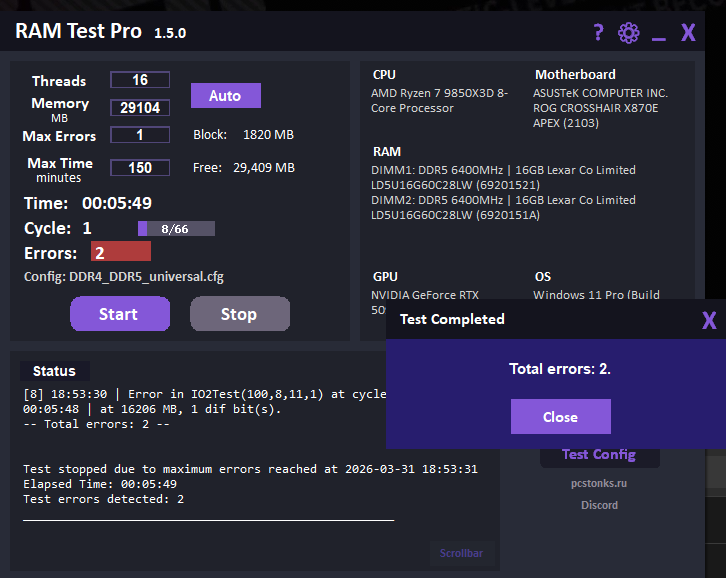Click 'Elapsed Time: 00:05:49' log line
726x578 pixels.
[x=100, y=484]
